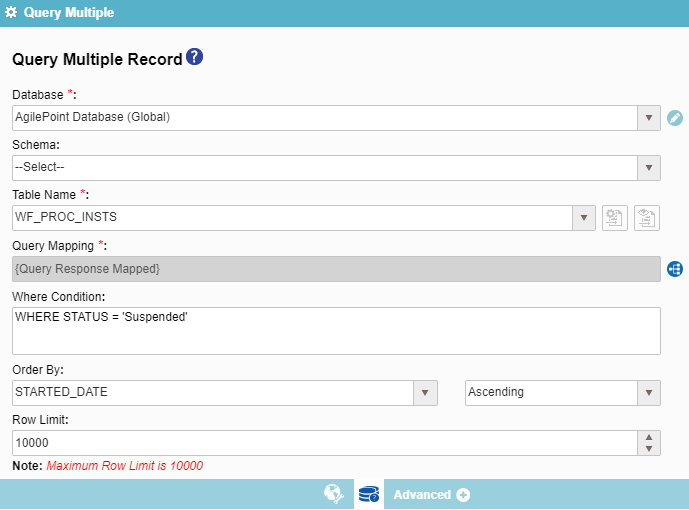Select the database query tab icon
This screenshot has height=510, width=689.
tap(368, 494)
